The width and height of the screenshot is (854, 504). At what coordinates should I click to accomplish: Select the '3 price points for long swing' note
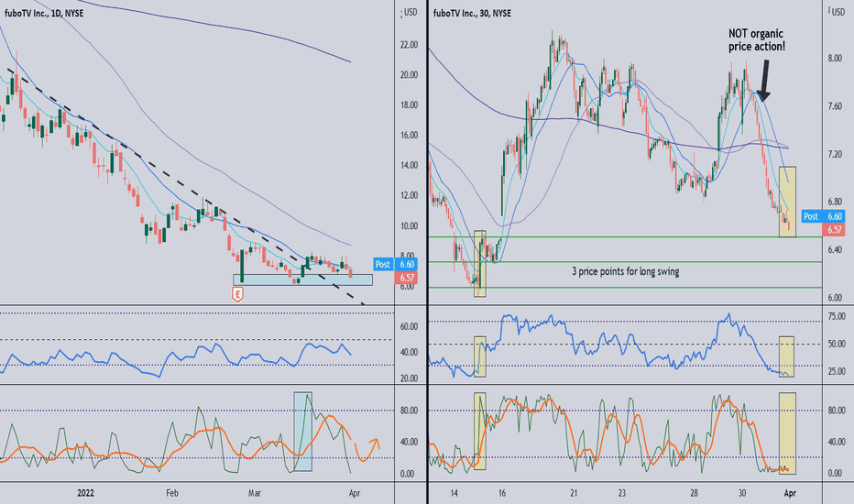pos(625,271)
